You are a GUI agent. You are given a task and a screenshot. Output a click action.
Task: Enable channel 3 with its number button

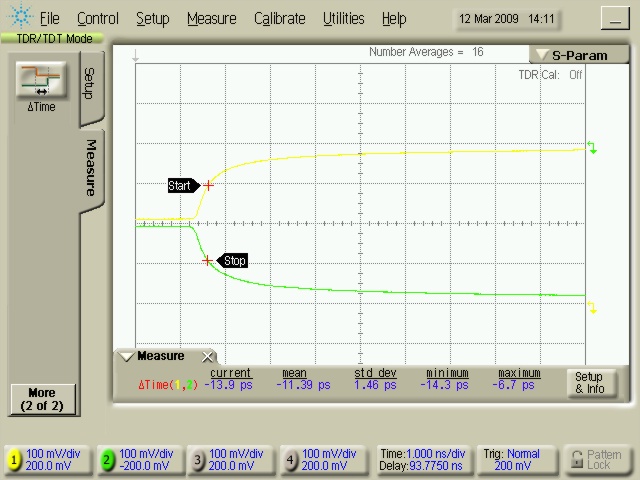point(197,460)
